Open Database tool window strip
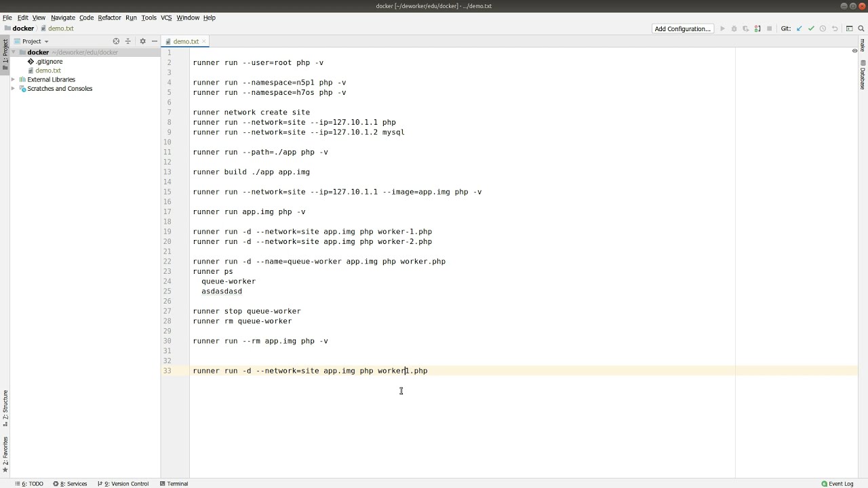868x488 pixels. tap(863, 75)
